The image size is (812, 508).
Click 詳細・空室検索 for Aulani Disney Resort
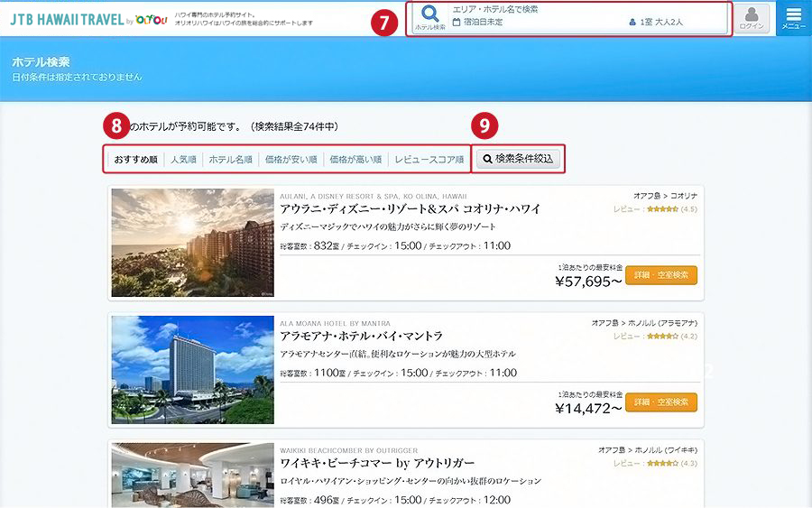pos(661,275)
